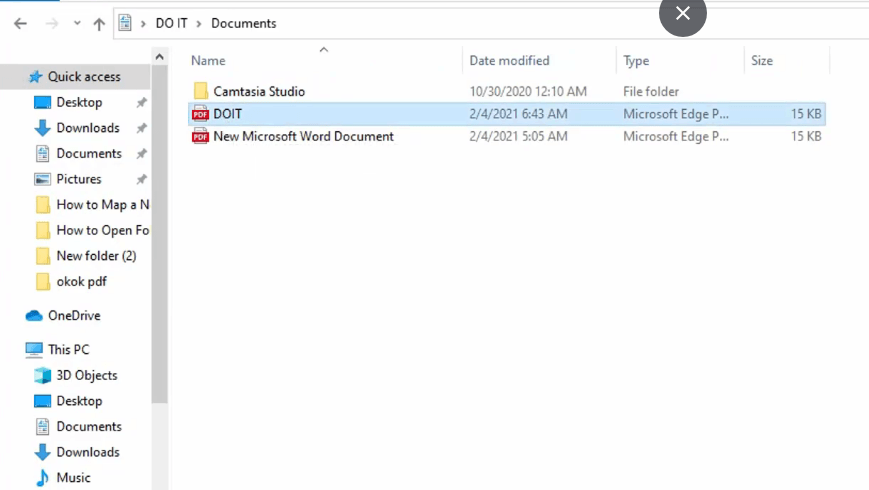Click the DOIT PDF file icon
Viewport: 869px width, 490px height.
(x=200, y=114)
